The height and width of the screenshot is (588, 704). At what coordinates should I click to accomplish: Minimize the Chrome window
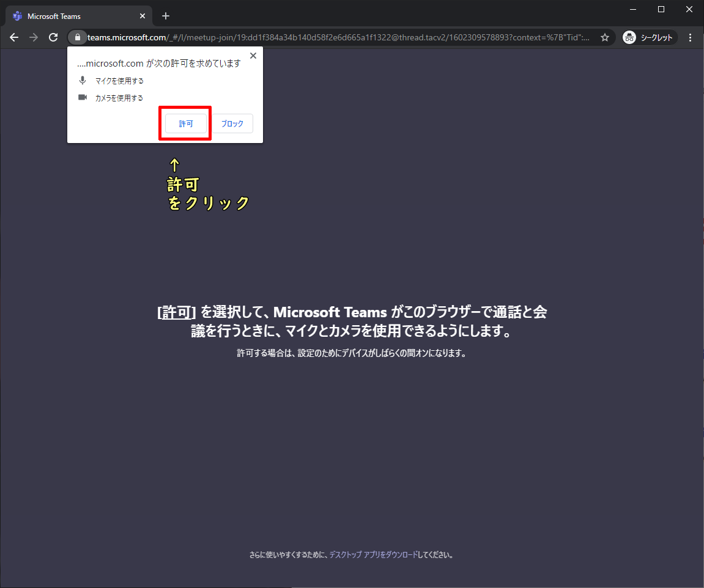click(x=633, y=9)
